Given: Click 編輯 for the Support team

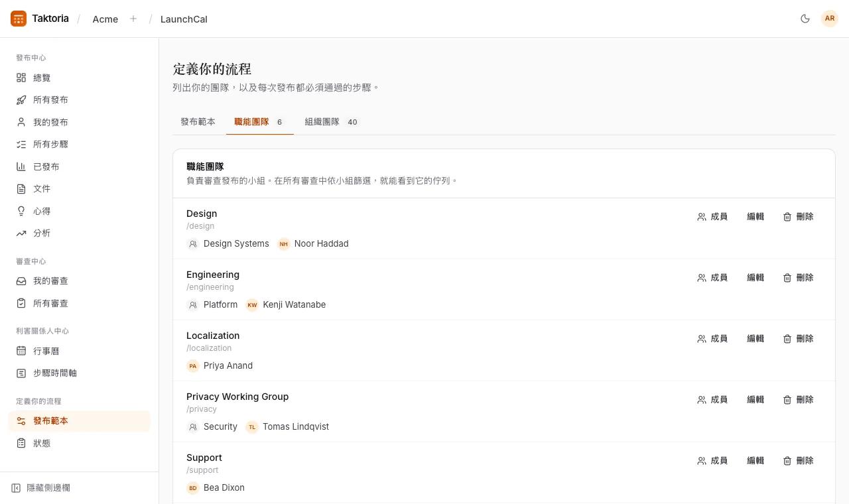Looking at the screenshot, I should (x=755, y=461).
